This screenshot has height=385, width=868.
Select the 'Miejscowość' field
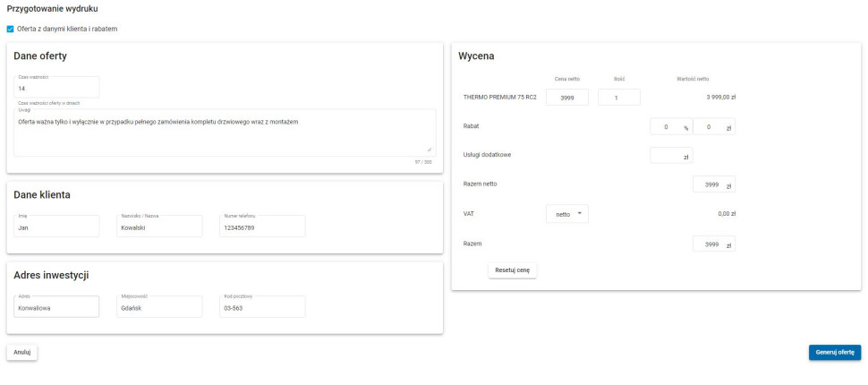(x=158, y=307)
